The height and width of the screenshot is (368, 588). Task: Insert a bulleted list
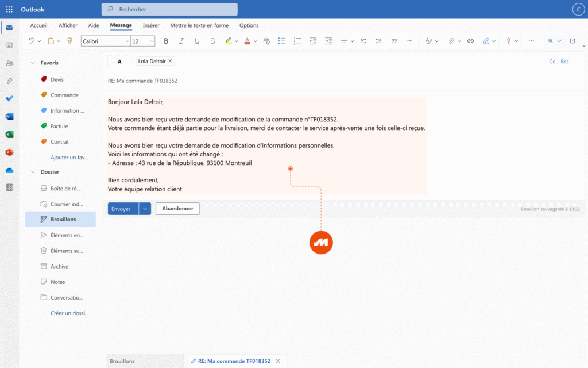[x=281, y=41]
